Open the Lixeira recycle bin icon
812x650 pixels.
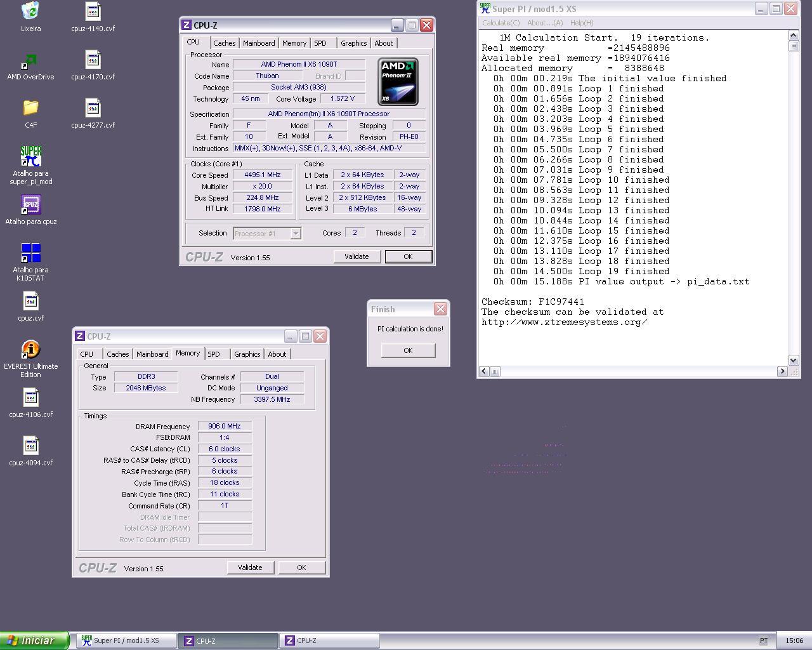tap(30, 11)
